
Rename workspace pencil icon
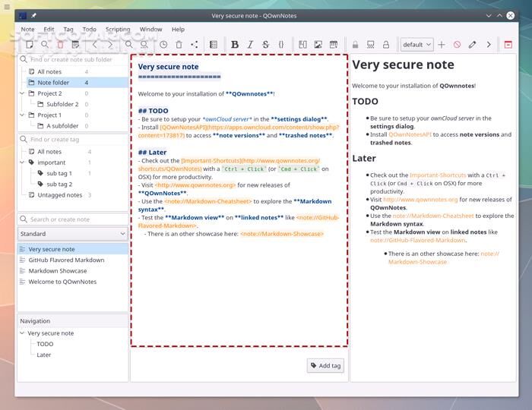[472, 44]
